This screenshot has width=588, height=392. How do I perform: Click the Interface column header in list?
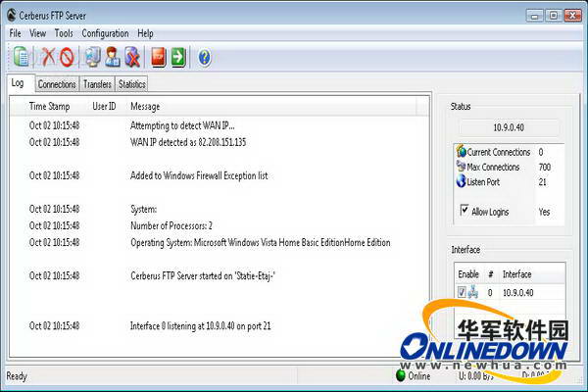tap(516, 274)
